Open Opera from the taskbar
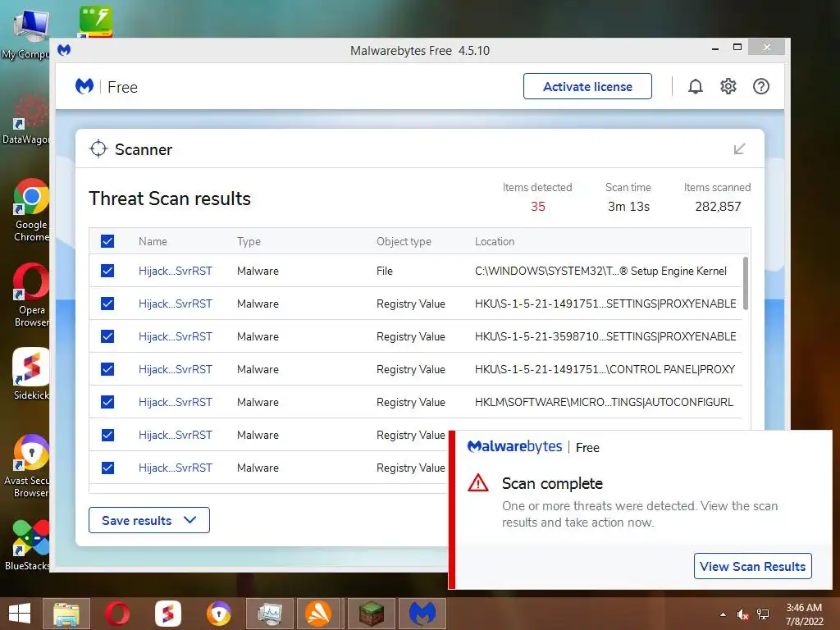Viewport: 840px width, 630px height. point(116,614)
